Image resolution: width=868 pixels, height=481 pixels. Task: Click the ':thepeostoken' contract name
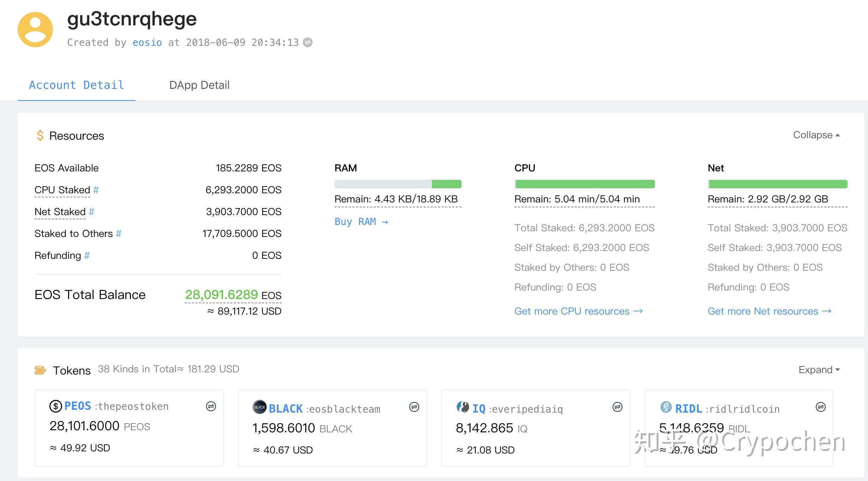[x=132, y=406]
